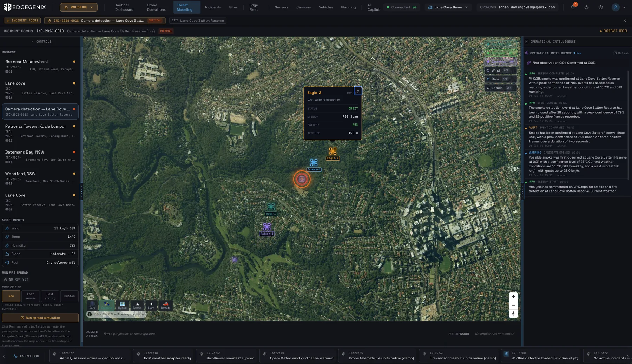Select 'Custom' time of fire
Viewport: 632px width, 364px height.
coord(69,296)
